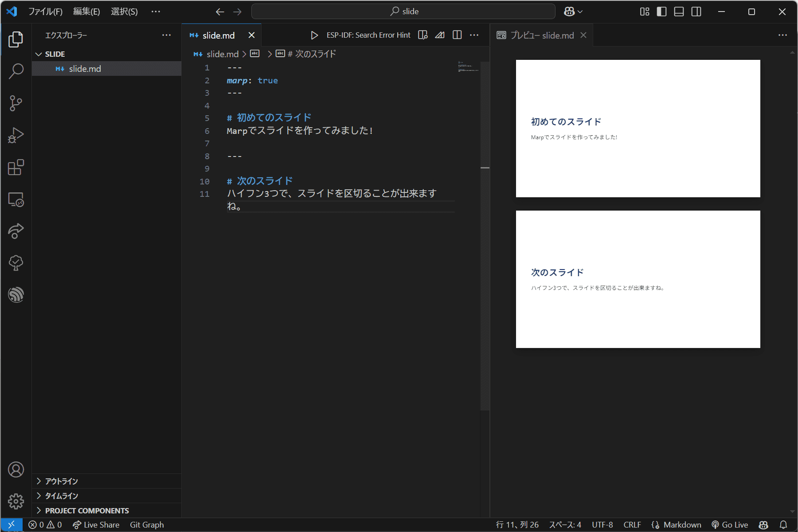Select slide.md in the explorer tree
Image resolution: width=798 pixels, height=532 pixels.
pyautogui.click(x=85, y=69)
